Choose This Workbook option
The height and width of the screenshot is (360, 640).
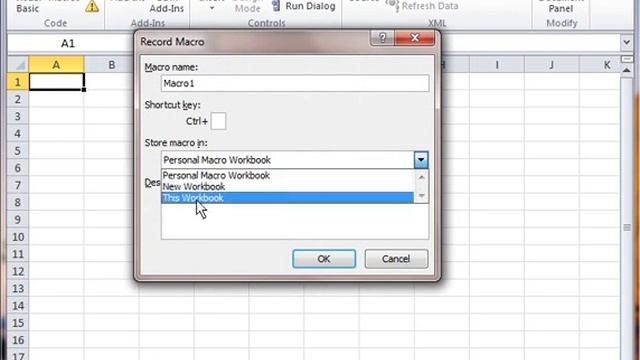coord(287,198)
